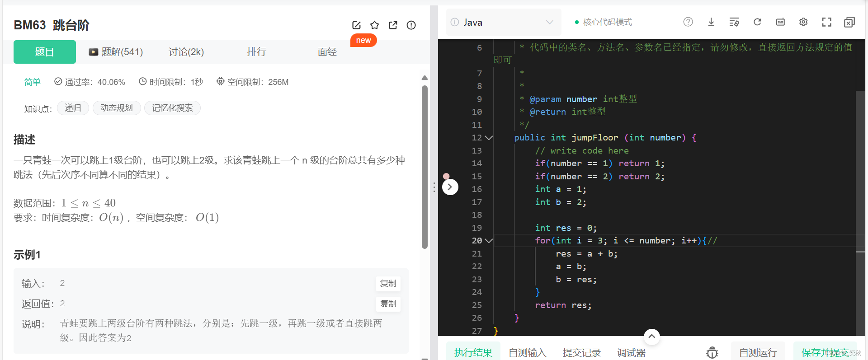Collapse the problem panel arrow button
The height and width of the screenshot is (360, 868).
point(450,187)
